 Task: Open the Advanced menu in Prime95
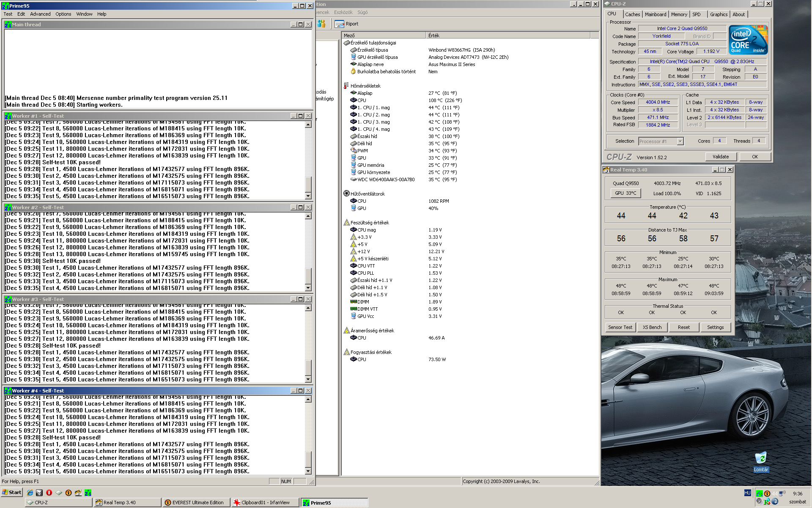tap(40, 14)
